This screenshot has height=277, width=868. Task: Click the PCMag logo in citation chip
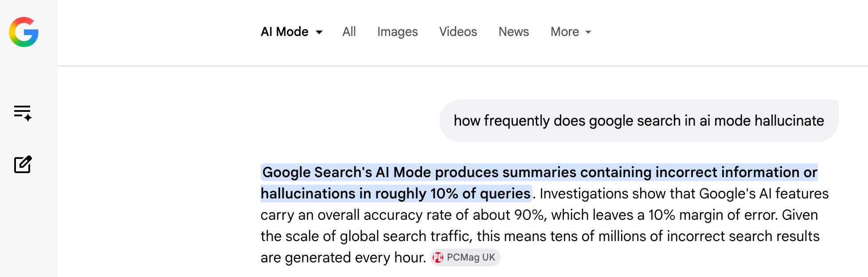(x=438, y=257)
